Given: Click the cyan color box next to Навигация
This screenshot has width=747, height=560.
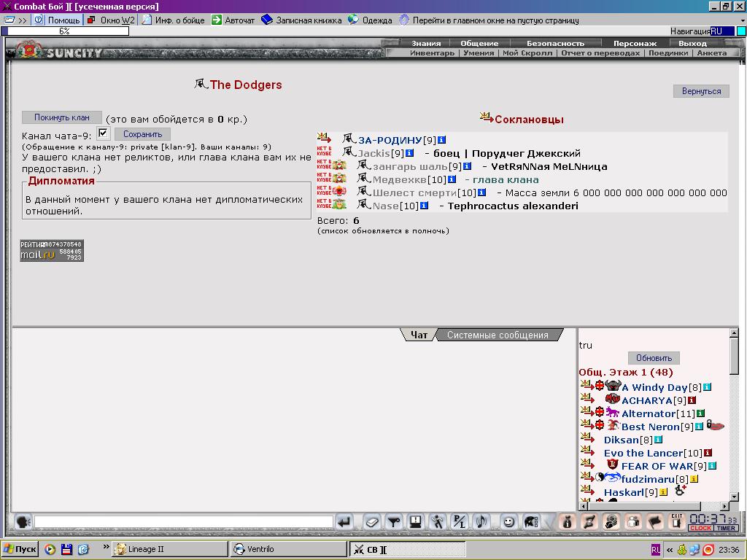Looking at the screenshot, I should pyautogui.click(x=741, y=31).
